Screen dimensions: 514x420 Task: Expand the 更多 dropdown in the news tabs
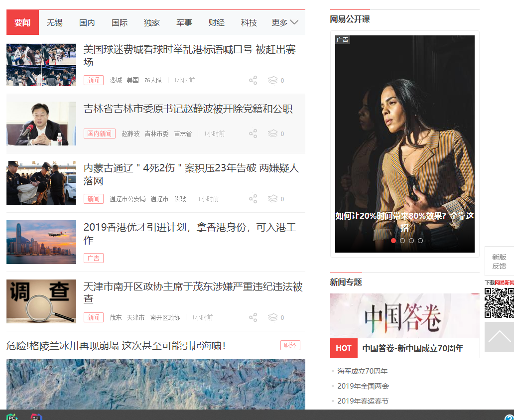[x=284, y=22]
